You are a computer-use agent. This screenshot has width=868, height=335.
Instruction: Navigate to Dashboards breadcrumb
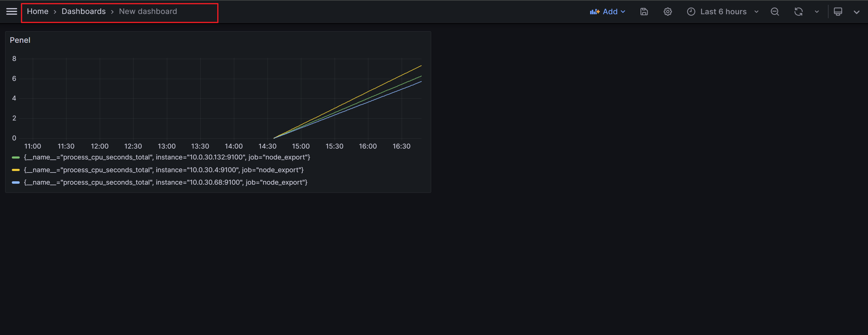click(x=83, y=12)
